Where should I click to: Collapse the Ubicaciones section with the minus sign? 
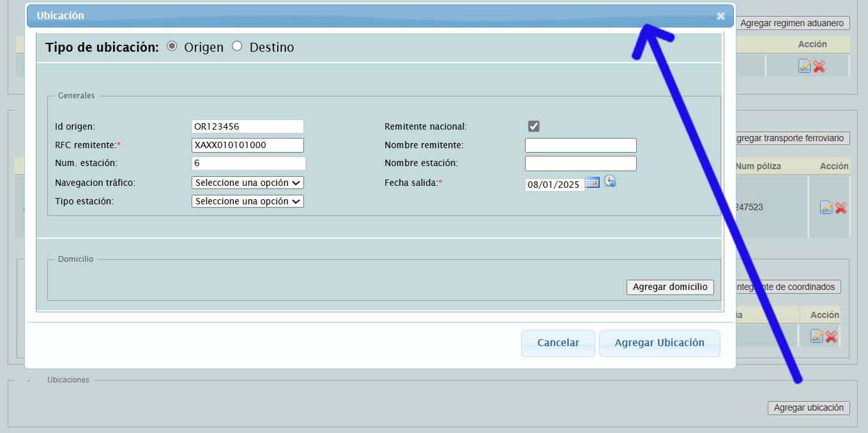29,380
